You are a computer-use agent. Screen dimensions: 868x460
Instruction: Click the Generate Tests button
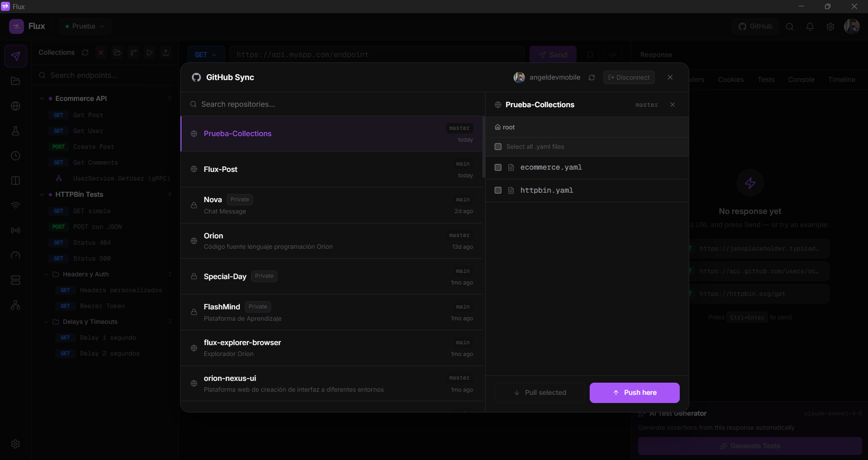(x=750, y=446)
